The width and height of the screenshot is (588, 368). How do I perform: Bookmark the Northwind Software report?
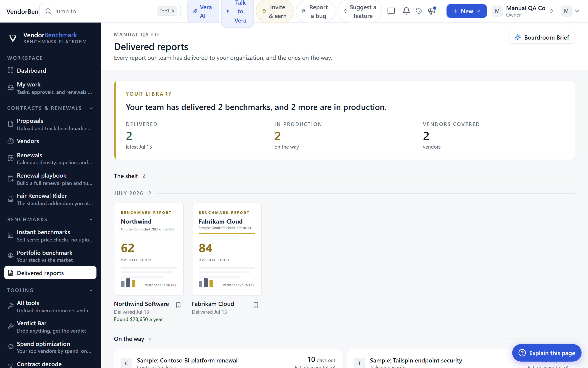[178, 305]
